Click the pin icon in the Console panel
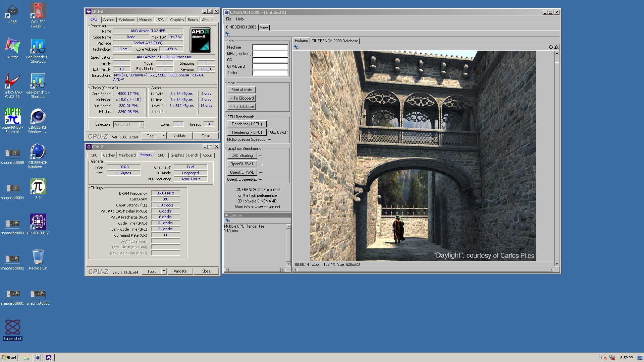This screenshot has width=644, height=362. tap(228, 221)
